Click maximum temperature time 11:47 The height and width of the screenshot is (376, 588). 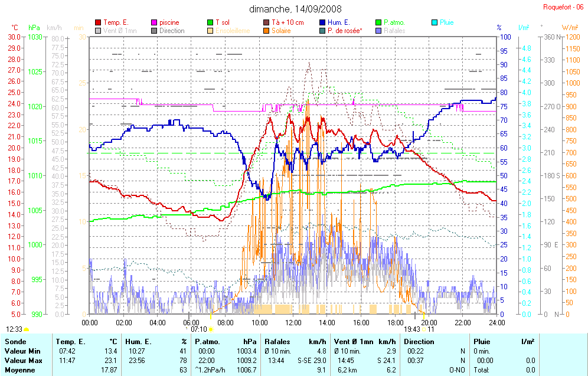point(67,361)
